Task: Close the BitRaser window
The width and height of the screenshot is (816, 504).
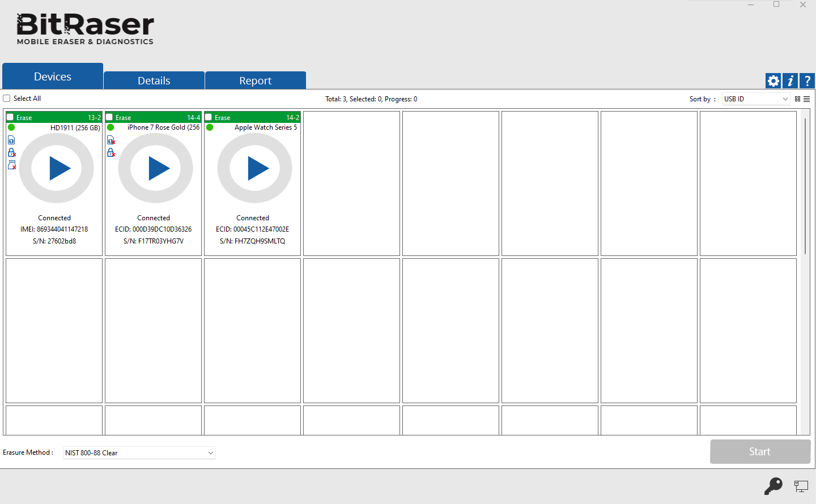Action: coord(803,5)
